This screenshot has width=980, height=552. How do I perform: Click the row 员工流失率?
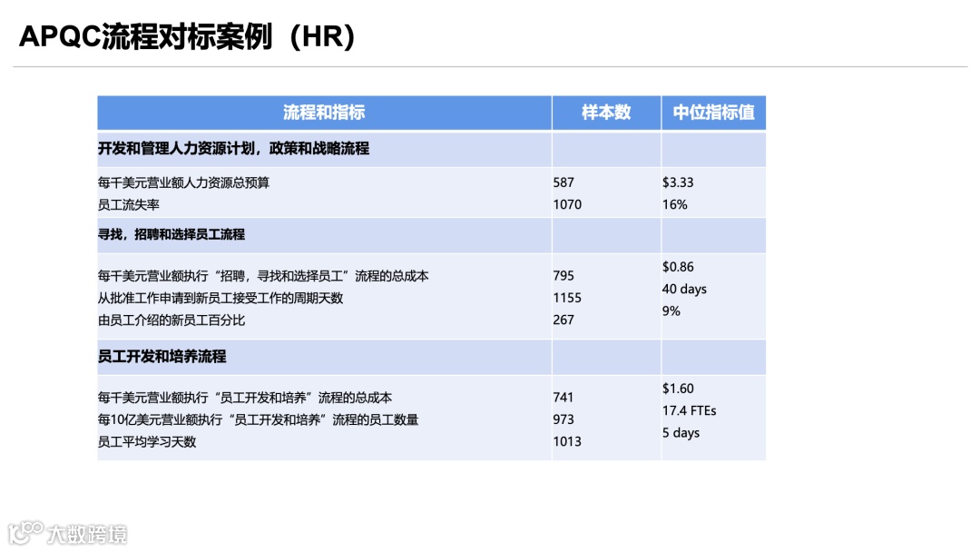tap(129, 204)
